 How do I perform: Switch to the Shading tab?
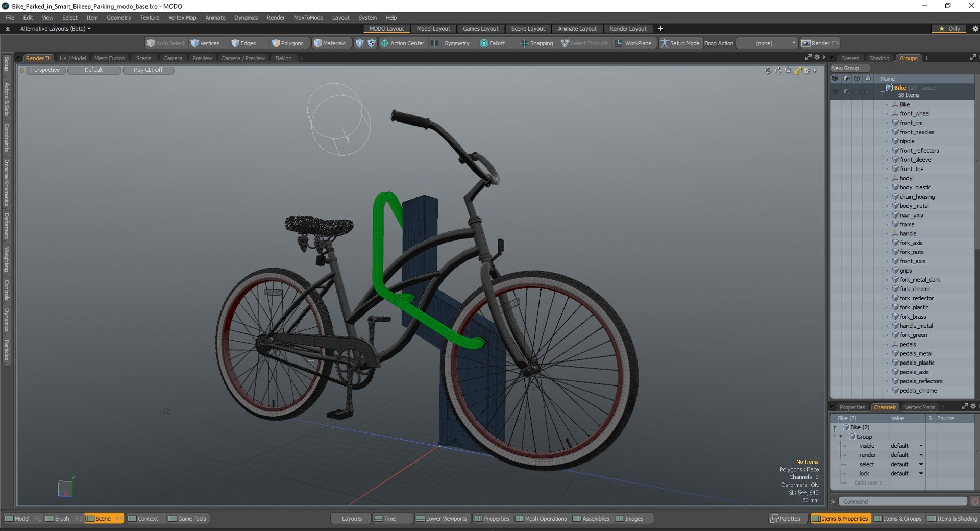pyautogui.click(x=879, y=58)
